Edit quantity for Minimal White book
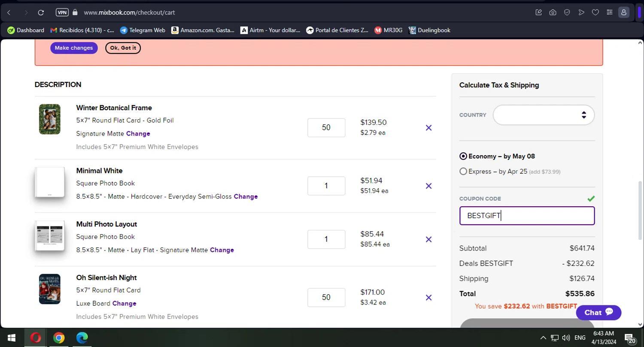The width and height of the screenshot is (644, 347). (326, 186)
